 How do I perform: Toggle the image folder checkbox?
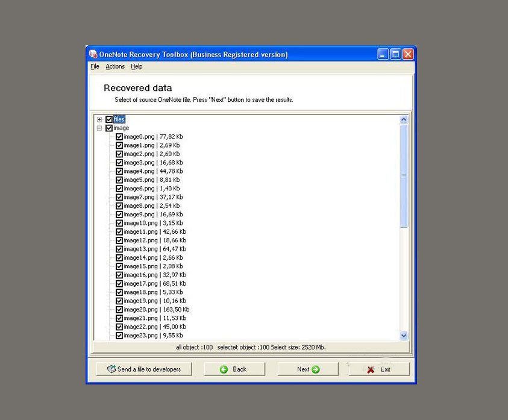109,128
